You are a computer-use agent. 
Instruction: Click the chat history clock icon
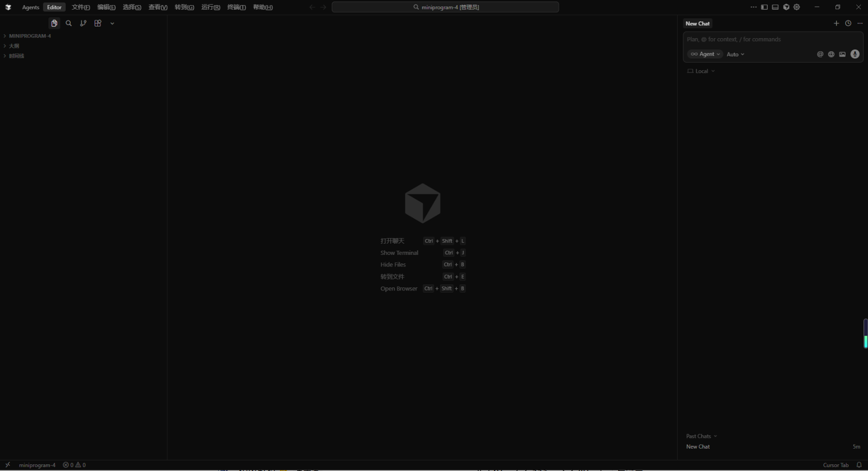point(848,23)
